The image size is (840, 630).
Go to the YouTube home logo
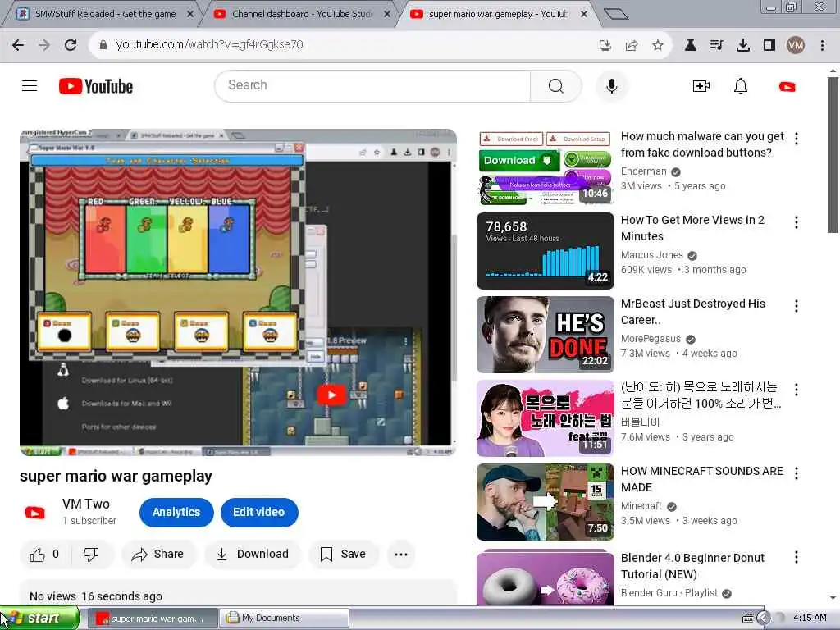[x=96, y=86]
